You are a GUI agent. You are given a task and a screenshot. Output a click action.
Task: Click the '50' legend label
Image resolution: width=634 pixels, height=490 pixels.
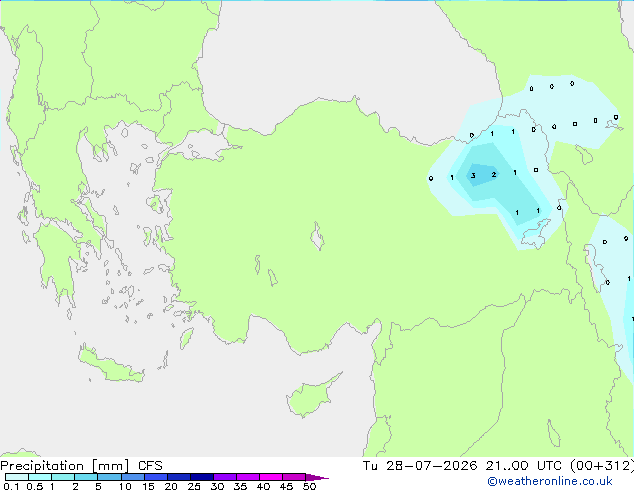coord(309,486)
